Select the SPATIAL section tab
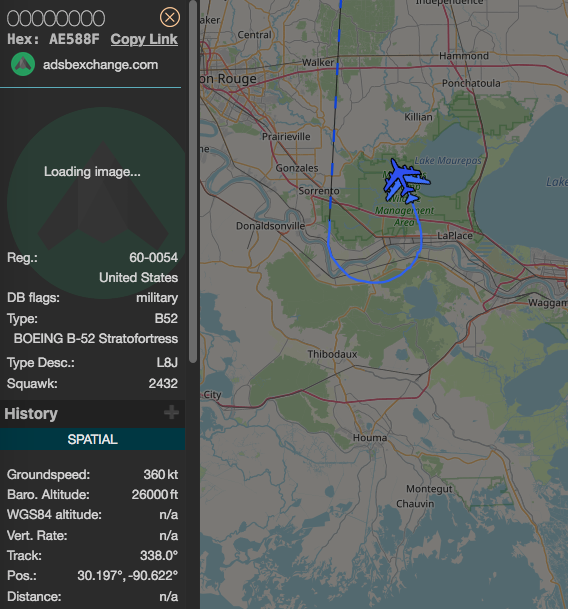The width and height of the screenshot is (568, 609). (92, 439)
